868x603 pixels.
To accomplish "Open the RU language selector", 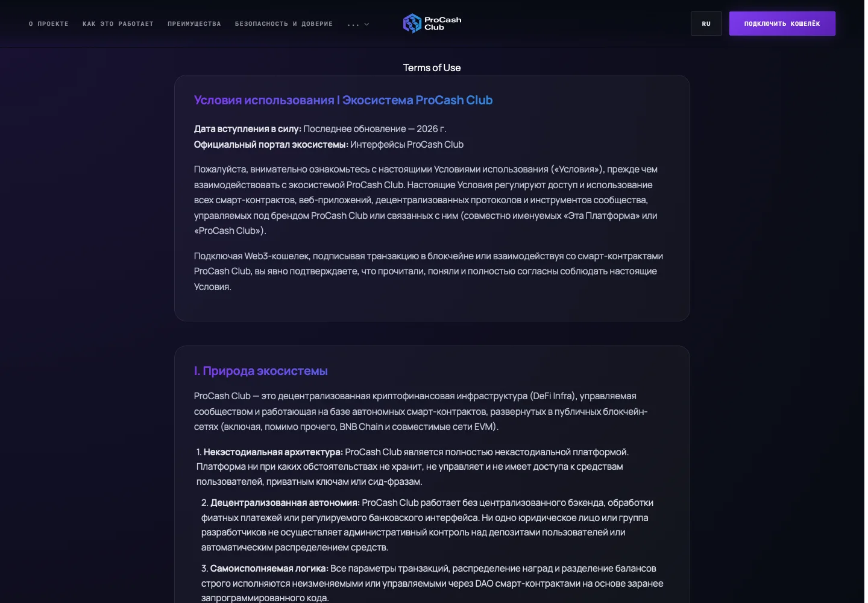I will tap(706, 24).
